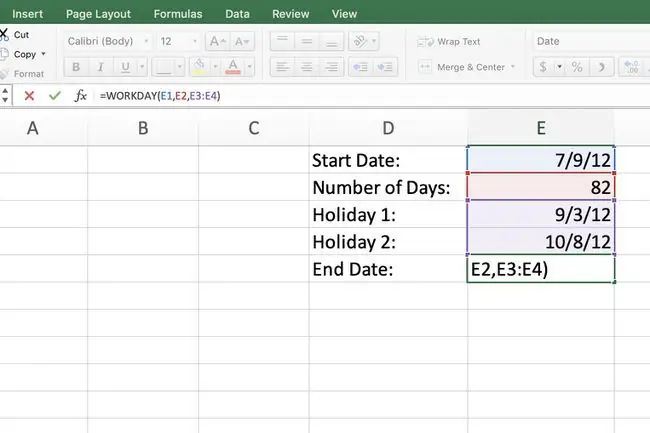Click the 'Holiday 1:' cell
Image resolution: width=650 pixels, height=433 pixels.
click(388, 215)
